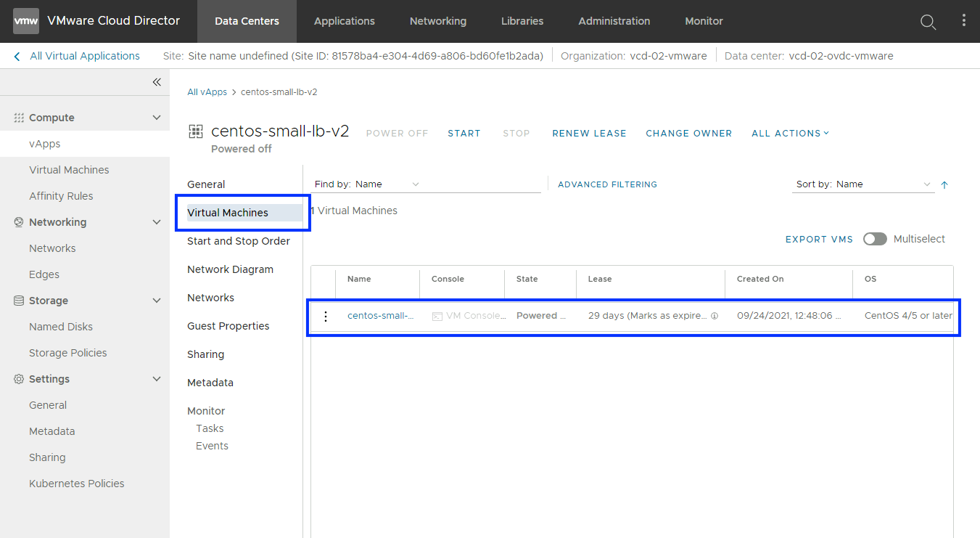Screen dimensions: 980x538
Task: Click the VMware logo icon
Action: (x=26, y=21)
